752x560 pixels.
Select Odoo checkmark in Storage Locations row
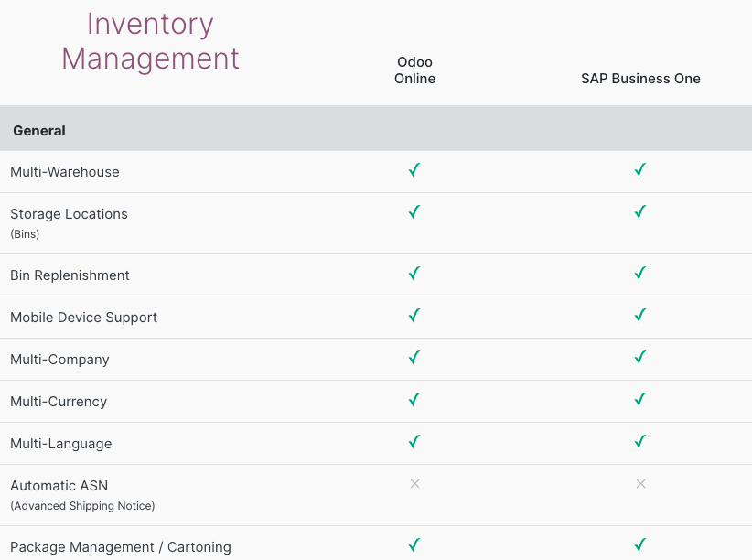pyautogui.click(x=414, y=211)
